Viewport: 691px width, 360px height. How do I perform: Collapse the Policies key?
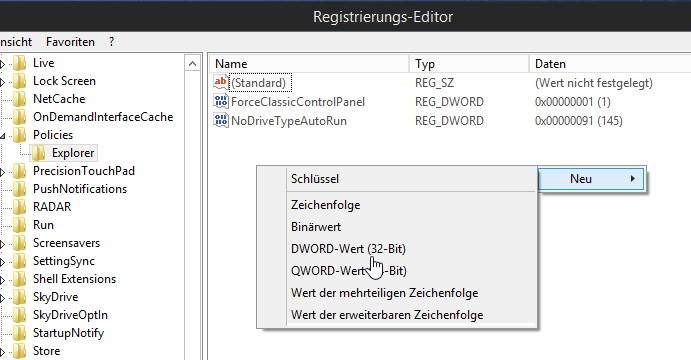point(2,136)
